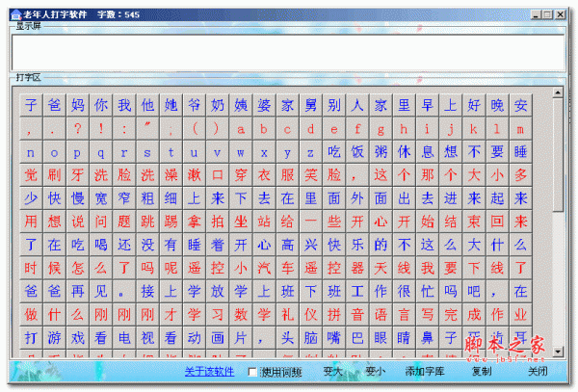
Task: Select the 妈 character key
Action: (78, 105)
